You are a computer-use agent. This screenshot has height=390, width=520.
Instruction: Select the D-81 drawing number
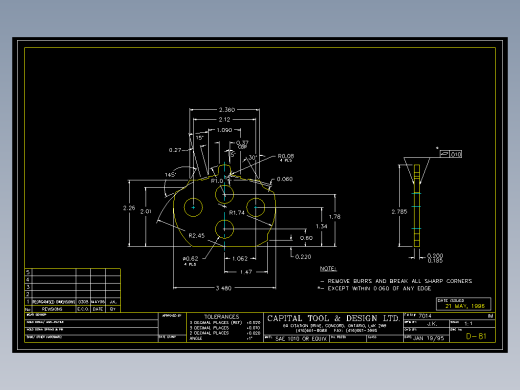click(476, 336)
